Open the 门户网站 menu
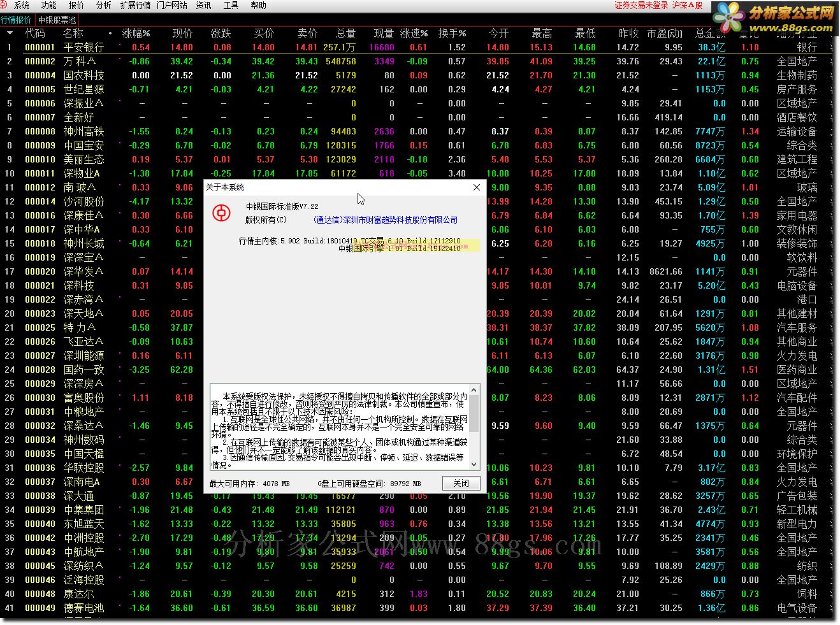Image resolution: width=840 pixels, height=625 pixels. (x=172, y=5)
